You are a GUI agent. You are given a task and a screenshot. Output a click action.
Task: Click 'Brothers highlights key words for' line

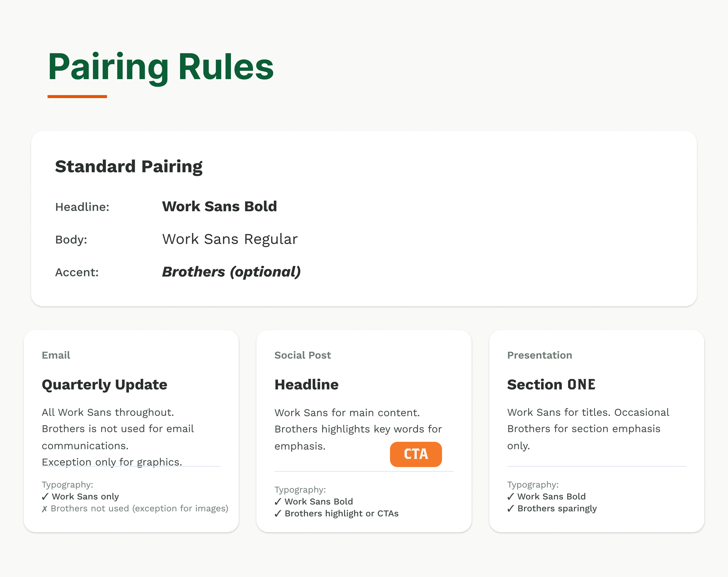(358, 429)
